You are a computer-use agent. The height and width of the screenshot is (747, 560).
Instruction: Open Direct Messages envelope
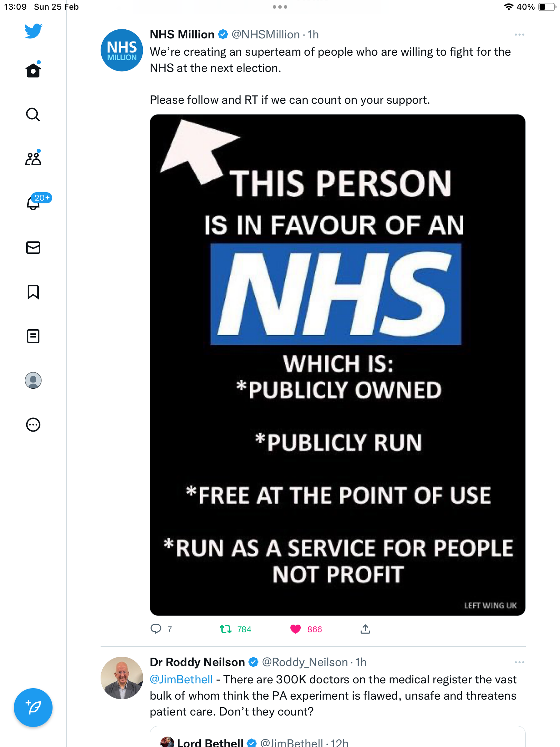click(33, 248)
